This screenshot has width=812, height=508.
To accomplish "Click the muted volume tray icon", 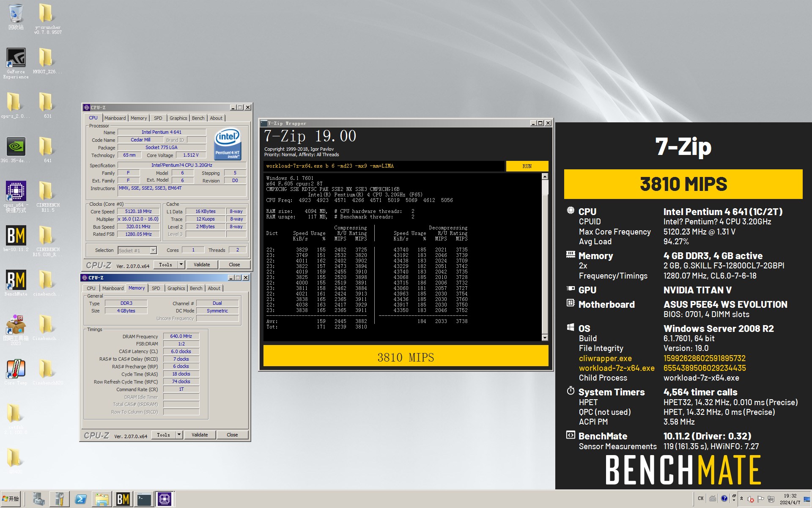I will click(x=750, y=499).
